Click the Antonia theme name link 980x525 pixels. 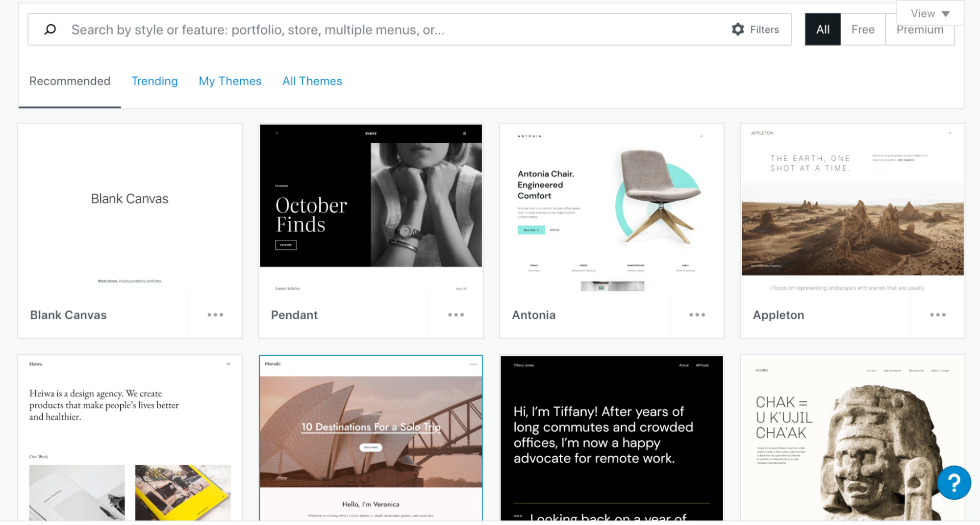533,315
